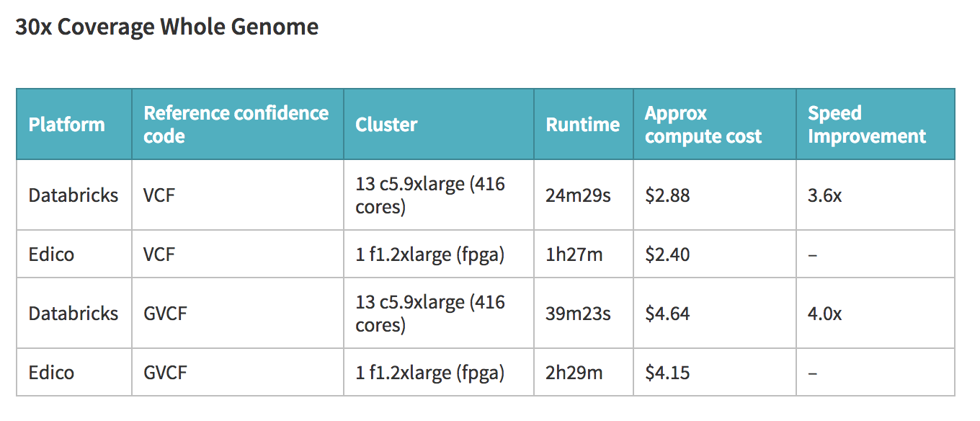Select the Edico cell in the 2h29m row
Screen dimensions: 980x421
click(x=51, y=373)
